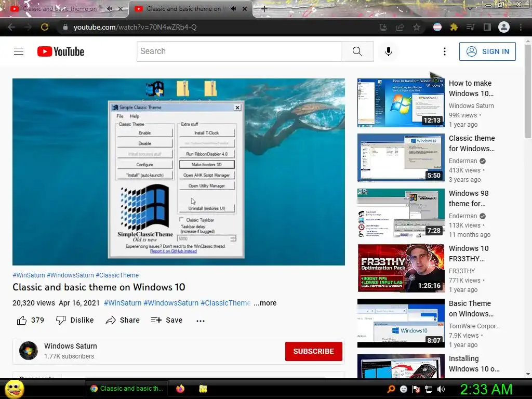Click the #WinSaturn hashtag above title

(x=29, y=275)
